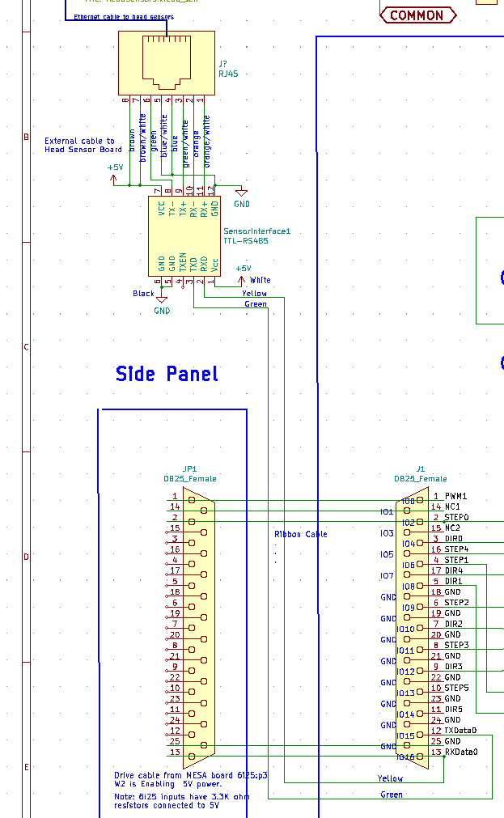Click the 'DIR0' pin label
Viewport: 504px width, 818px height.
point(453,538)
